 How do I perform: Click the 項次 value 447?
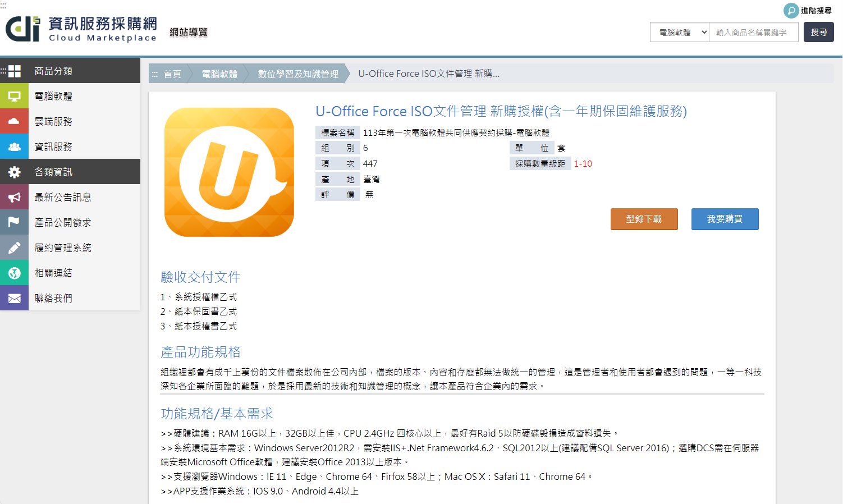coord(370,163)
